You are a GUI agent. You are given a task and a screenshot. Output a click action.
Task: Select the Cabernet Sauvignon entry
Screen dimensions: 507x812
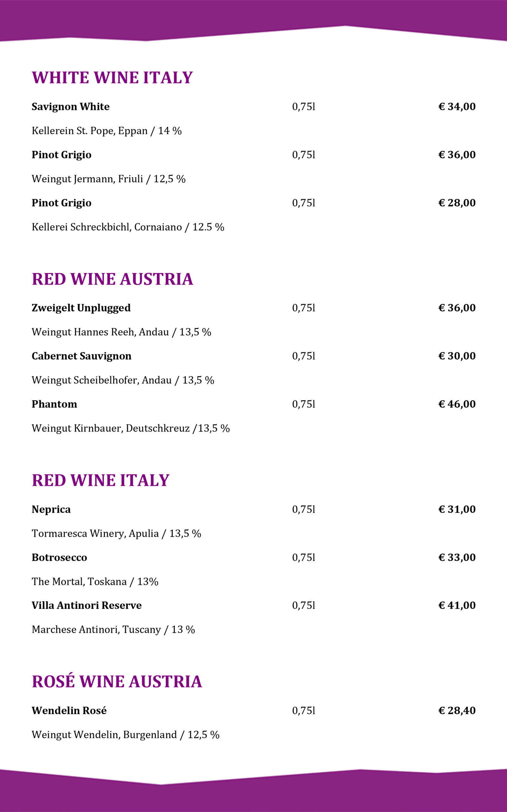click(x=81, y=356)
